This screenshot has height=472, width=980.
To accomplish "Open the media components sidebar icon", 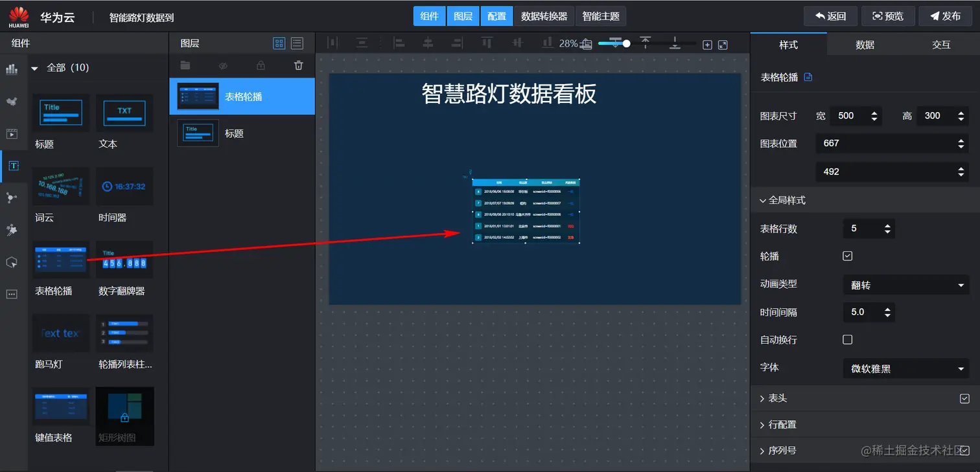I will pyautogui.click(x=12, y=134).
